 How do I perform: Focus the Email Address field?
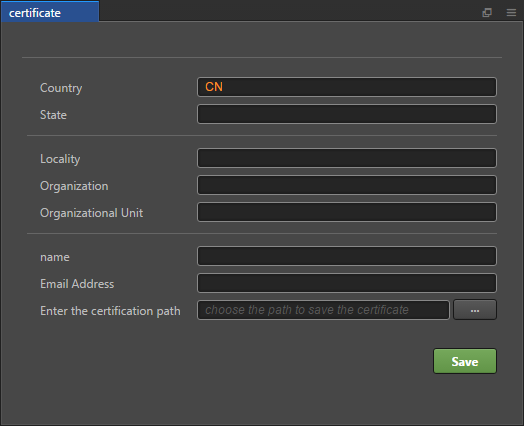click(x=347, y=283)
